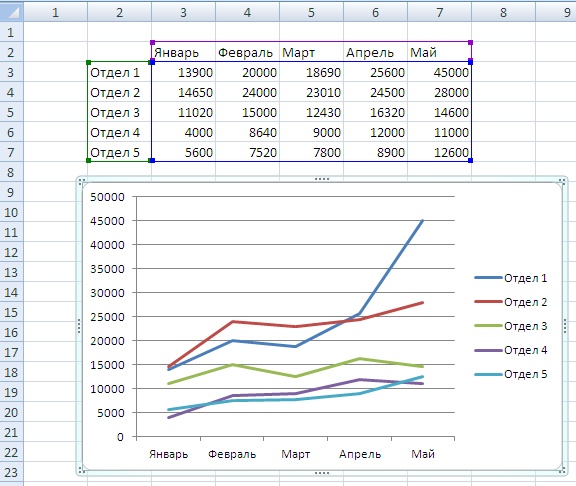Click the Май cell in the table header
This screenshot has height=486, width=576.
tap(439, 52)
